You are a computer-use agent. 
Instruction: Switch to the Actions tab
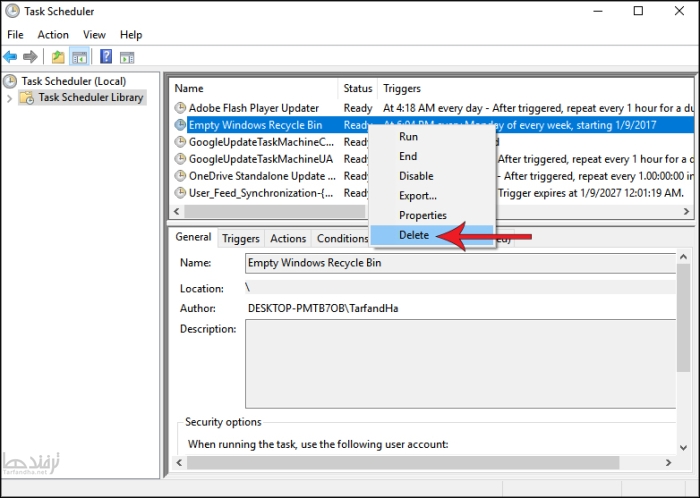click(x=288, y=239)
